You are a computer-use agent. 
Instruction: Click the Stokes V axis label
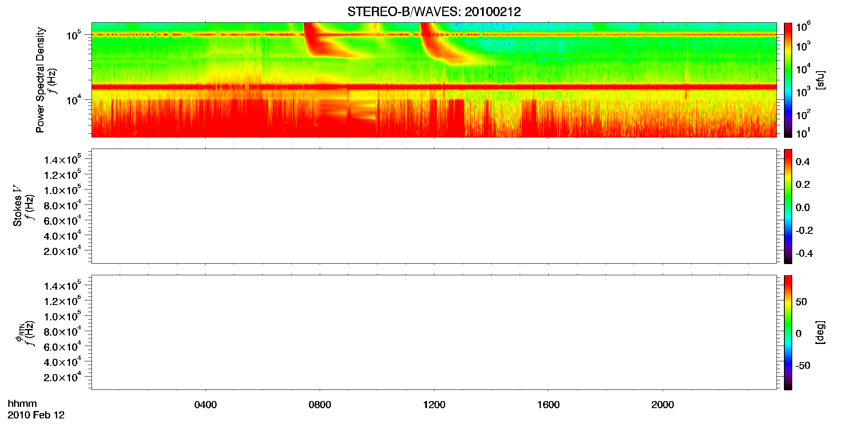point(17,206)
